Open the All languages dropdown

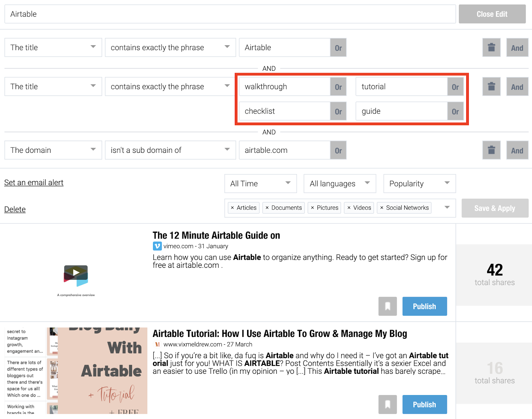[340, 183]
